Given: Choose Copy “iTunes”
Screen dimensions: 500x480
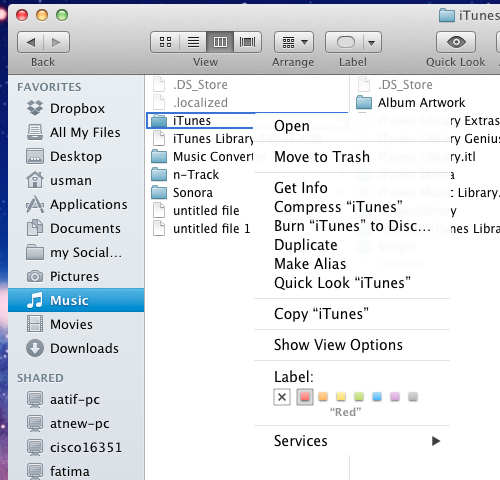Looking at the screenshot, I should click(x=352, y=314).
